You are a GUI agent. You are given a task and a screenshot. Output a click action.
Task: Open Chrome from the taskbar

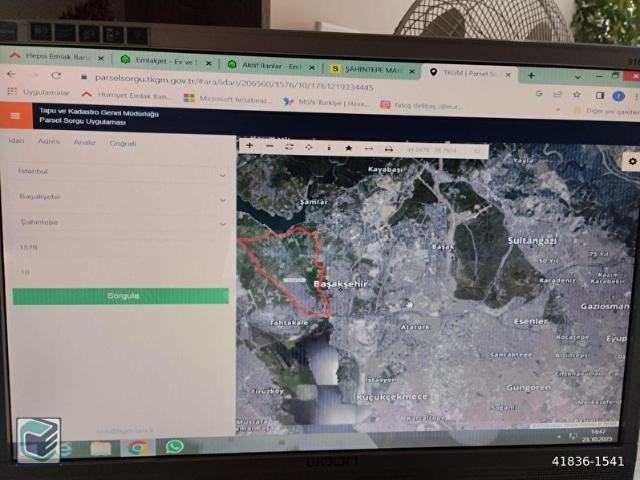tap(138, 447)
